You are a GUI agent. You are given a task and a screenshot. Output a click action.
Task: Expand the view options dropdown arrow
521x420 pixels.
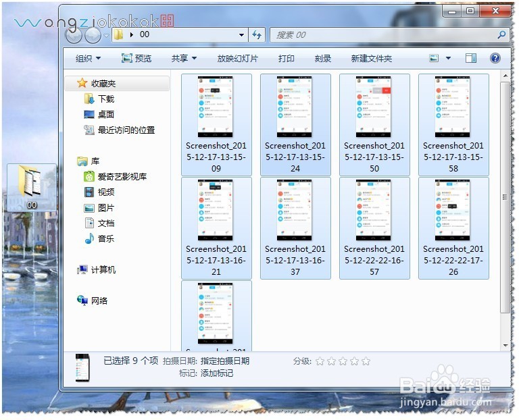click(448, 59)
